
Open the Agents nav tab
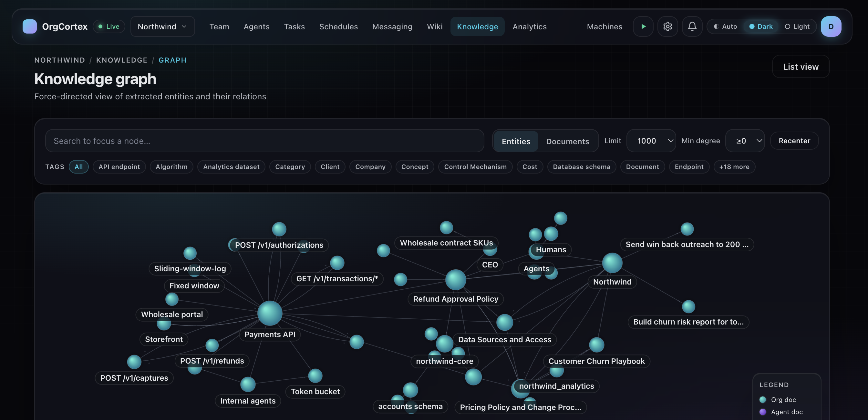pos(256,26)
